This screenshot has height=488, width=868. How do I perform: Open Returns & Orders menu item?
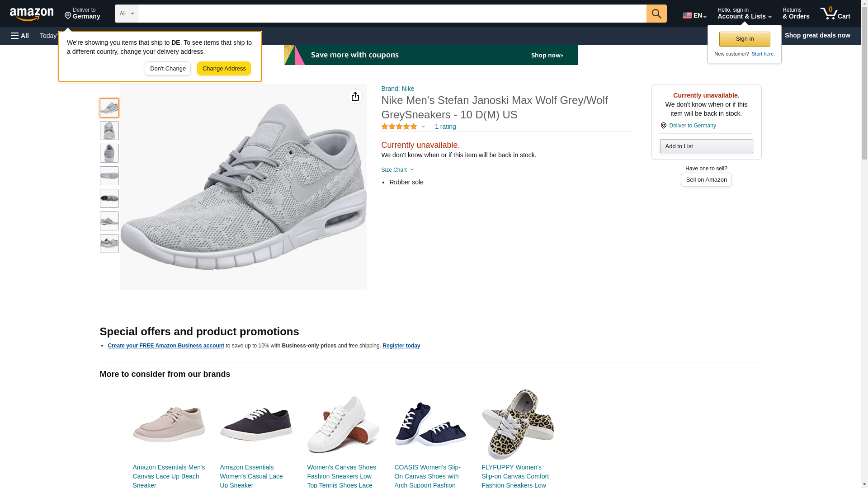[x=796, y=14]
